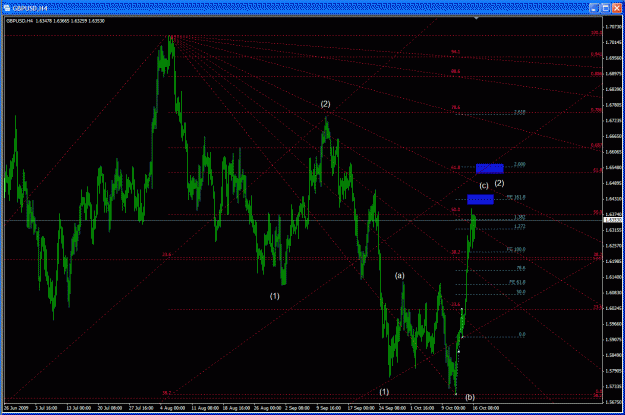Select the (1) label left of the (b) label

tap(384, 392)
